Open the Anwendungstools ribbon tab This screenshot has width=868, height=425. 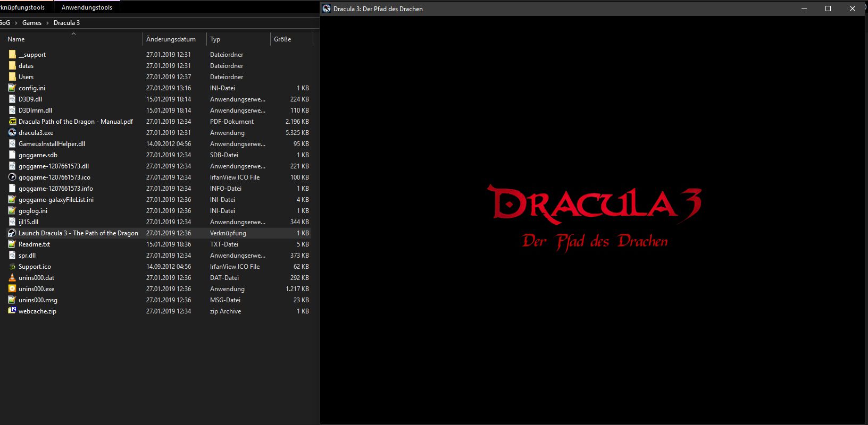pos(87,7)
